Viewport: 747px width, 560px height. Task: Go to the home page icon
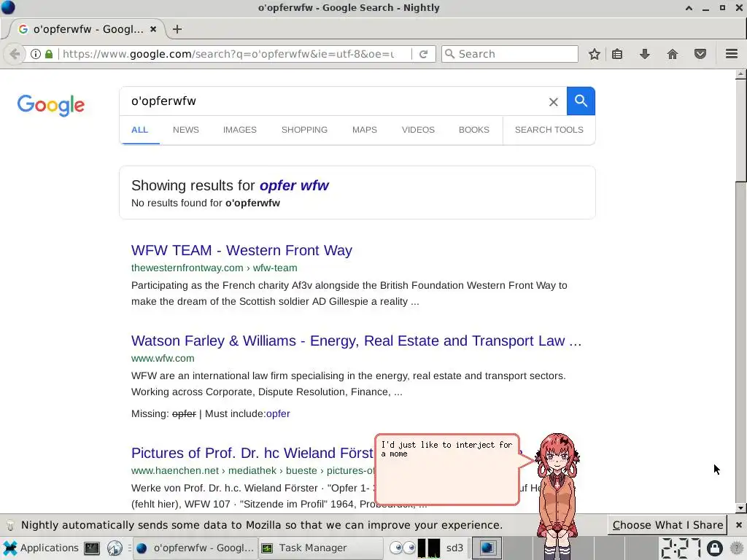[x=672, y=54]
